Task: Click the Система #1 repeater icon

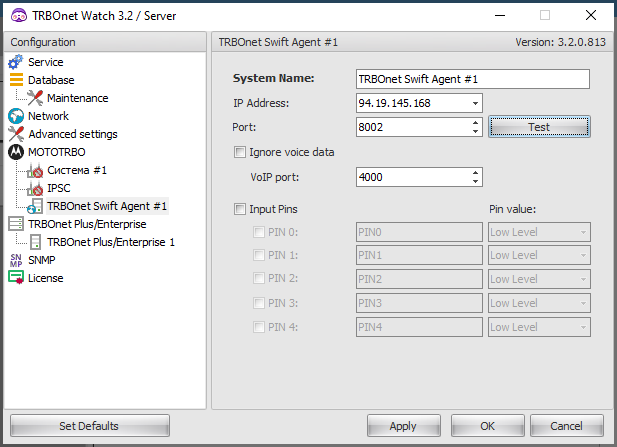Action: 35,170
